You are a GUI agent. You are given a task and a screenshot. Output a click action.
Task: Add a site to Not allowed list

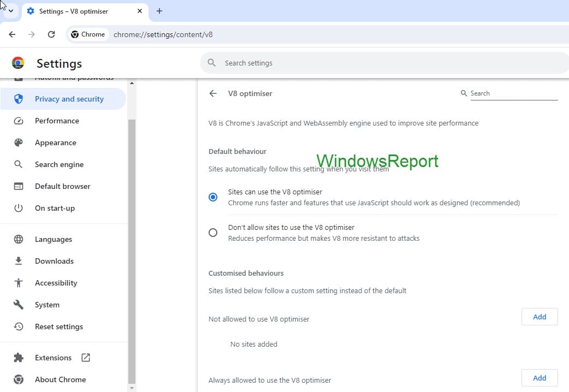click(540, 317)
